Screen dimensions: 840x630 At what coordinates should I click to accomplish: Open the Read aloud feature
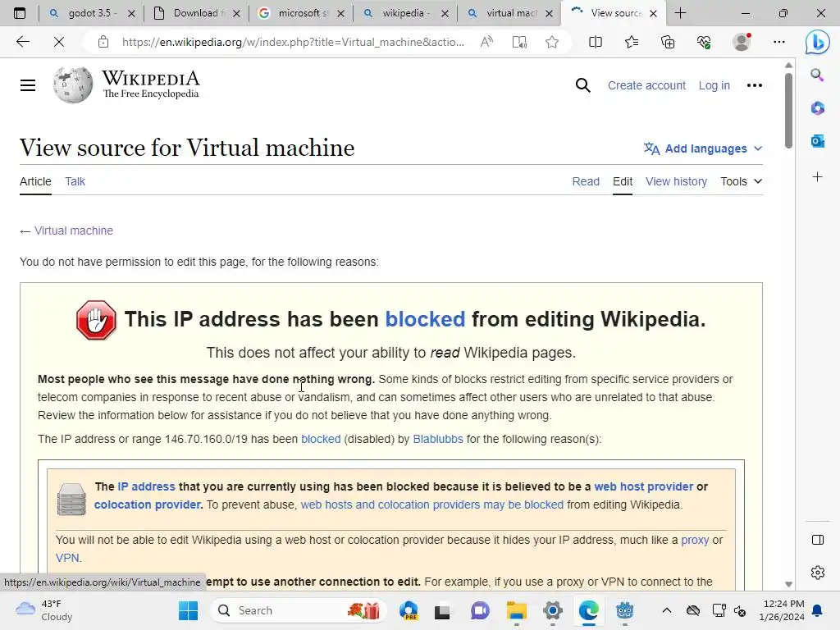click(x=486, y=42)
